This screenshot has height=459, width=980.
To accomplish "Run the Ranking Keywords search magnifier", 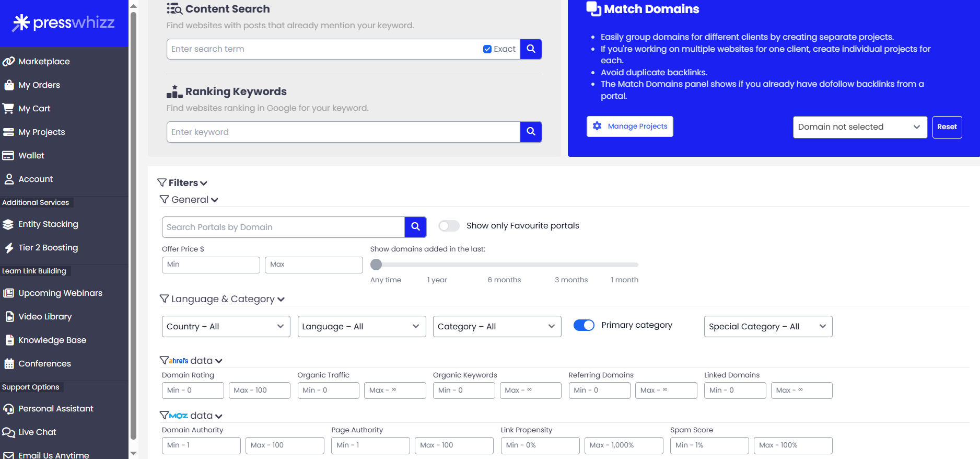I will 531,132.
